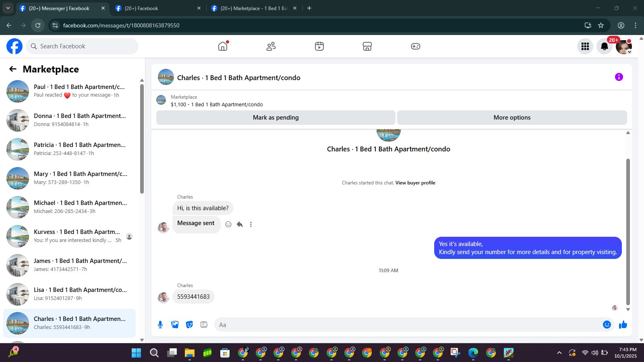Screen dimensions: 644x362
Task: Click Charles's avatar beside 5593441683
Action: pos(164,298)
